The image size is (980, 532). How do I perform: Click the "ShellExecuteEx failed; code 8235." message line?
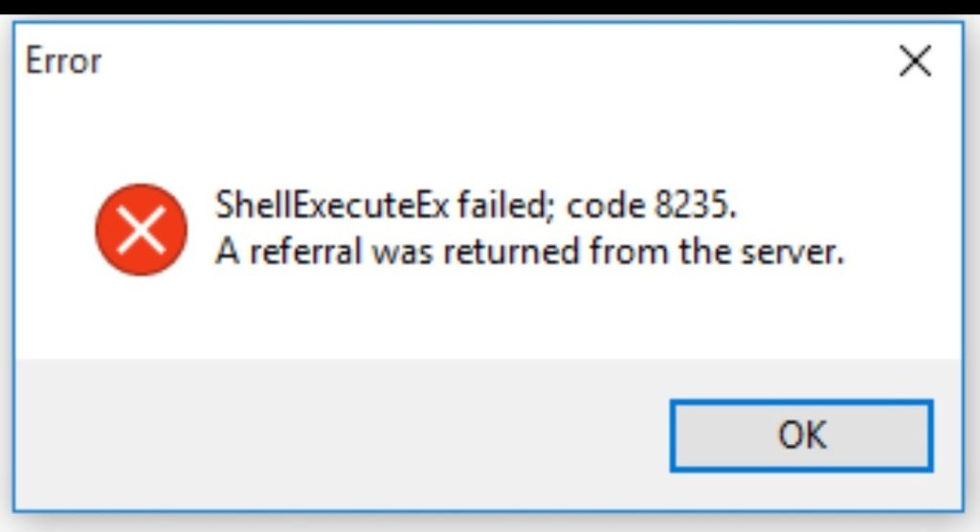pos(476,205)
